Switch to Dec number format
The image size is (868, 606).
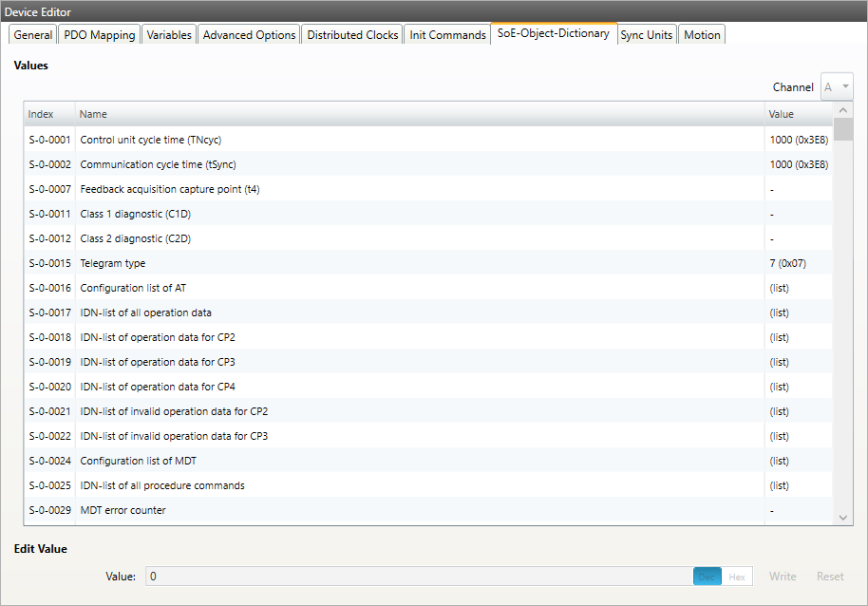coord(707,577)
